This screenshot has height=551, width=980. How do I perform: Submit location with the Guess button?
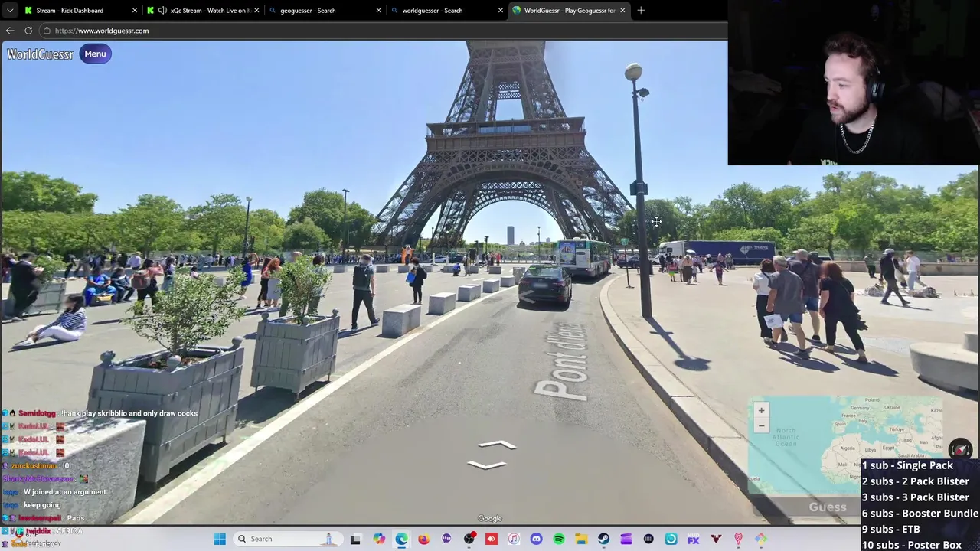tap(827, 507)
